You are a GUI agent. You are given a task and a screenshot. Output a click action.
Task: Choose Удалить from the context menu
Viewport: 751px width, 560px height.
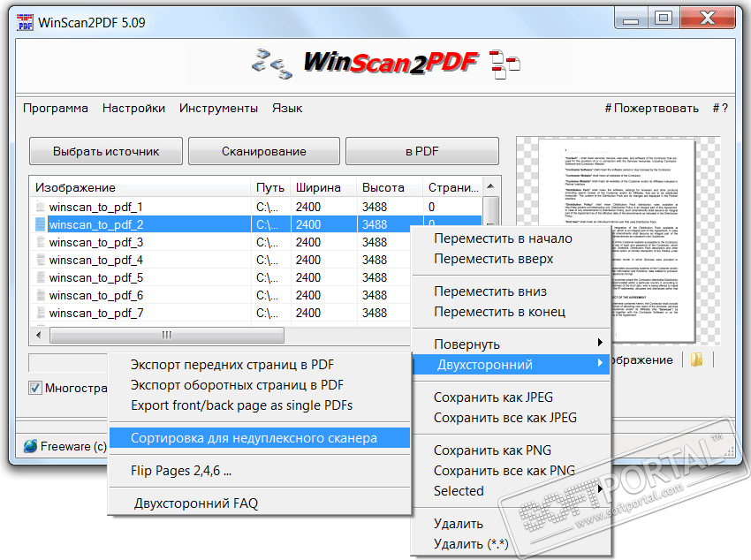511,524
